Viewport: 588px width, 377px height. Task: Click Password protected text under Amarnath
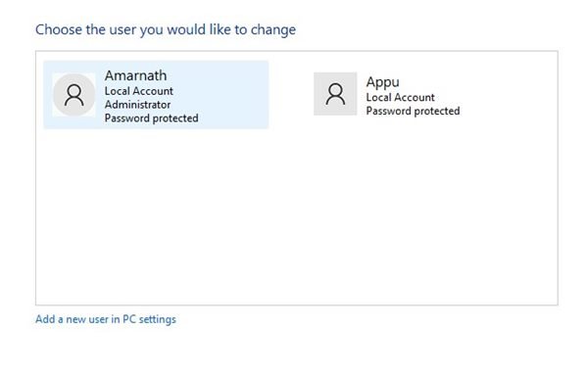(x=152, y=118)
